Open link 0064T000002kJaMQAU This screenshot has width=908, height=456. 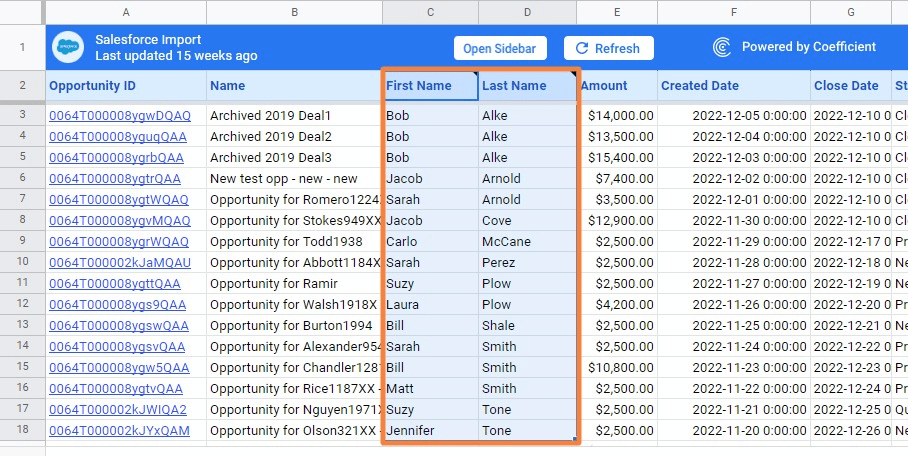tap(120, 262)
